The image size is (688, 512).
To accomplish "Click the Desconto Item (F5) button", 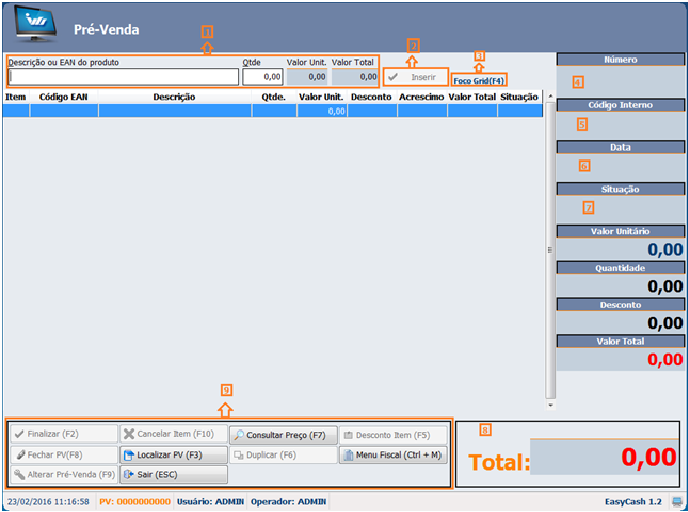I will (392, 435).
